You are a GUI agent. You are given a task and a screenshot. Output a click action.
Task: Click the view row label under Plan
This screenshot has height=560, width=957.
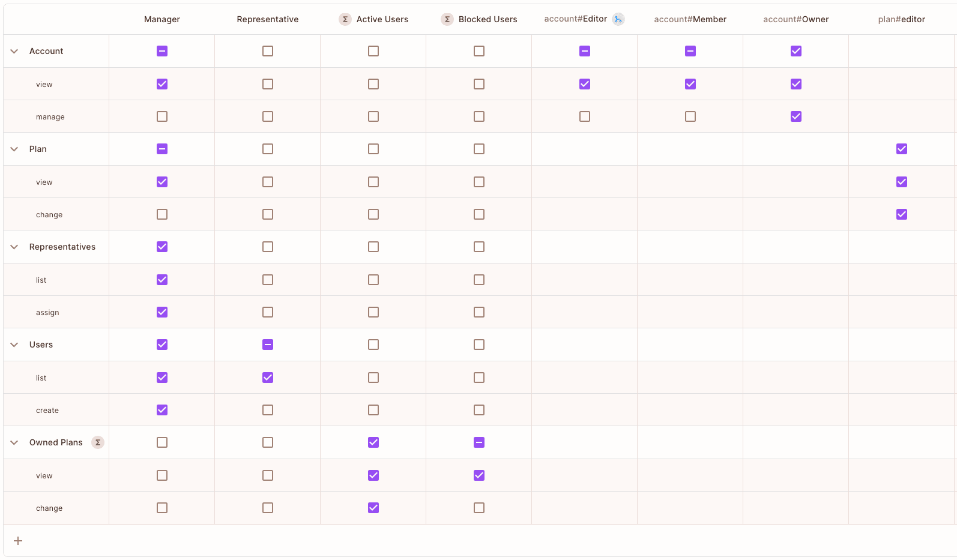(44, 181)
